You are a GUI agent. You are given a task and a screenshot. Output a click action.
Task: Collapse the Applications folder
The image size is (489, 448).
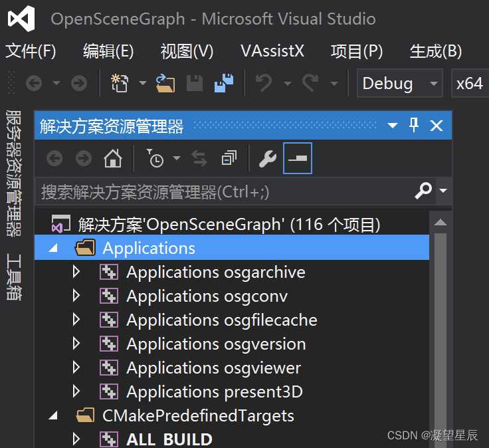pyautogui.click(x=54, y=248)
